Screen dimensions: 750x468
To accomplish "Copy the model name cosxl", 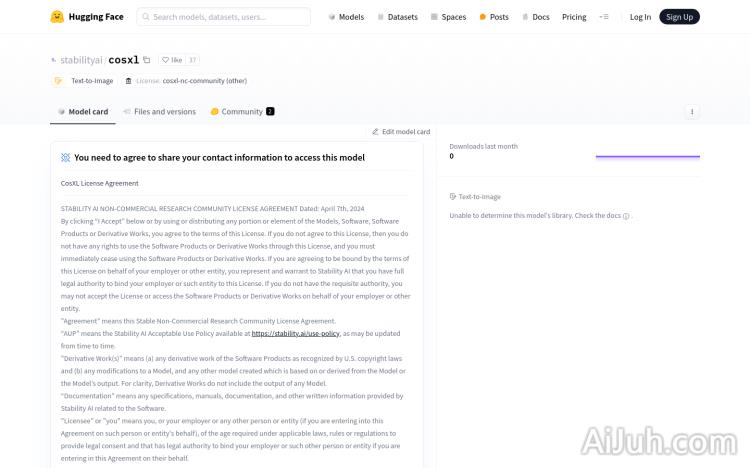I will tap(147, 60).
